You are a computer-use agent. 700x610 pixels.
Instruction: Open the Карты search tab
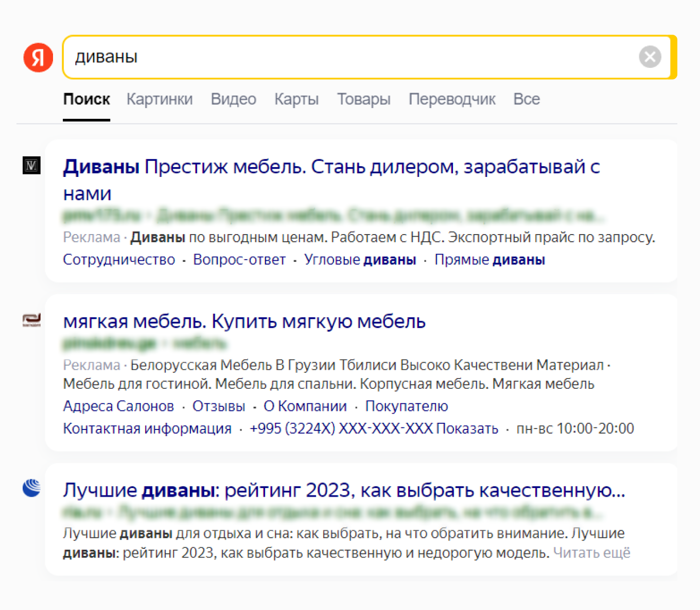tap(296, 99)
